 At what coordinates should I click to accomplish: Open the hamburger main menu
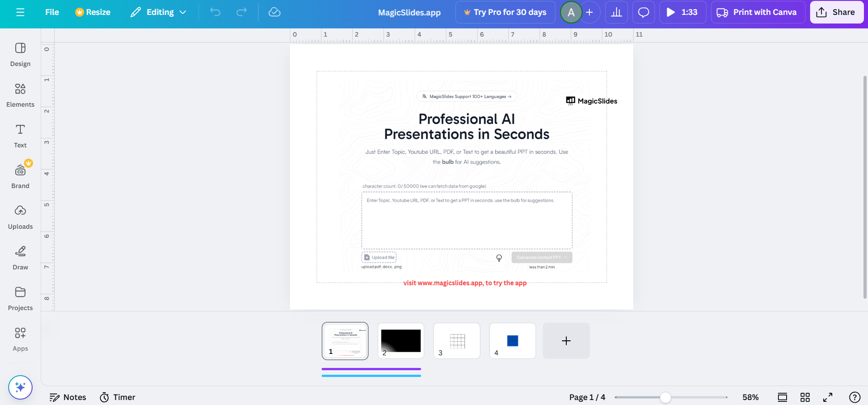(20, 12)
